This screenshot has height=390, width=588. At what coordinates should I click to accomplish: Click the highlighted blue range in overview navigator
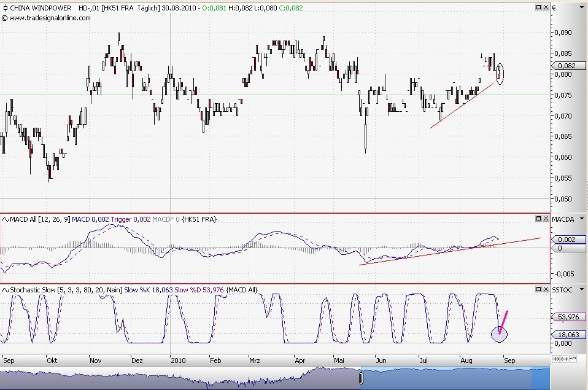tap(455, 378)
